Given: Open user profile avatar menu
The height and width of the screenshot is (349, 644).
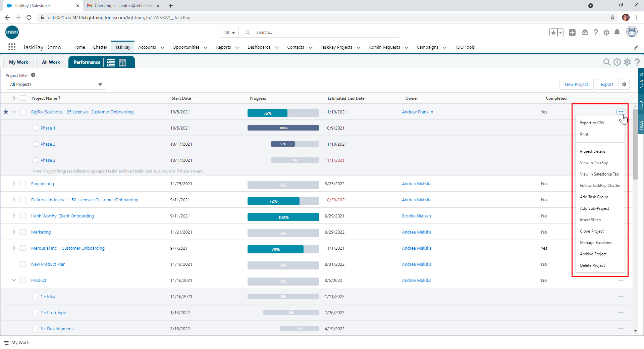Looking at the screenshot, I should (x=632, y=32).
